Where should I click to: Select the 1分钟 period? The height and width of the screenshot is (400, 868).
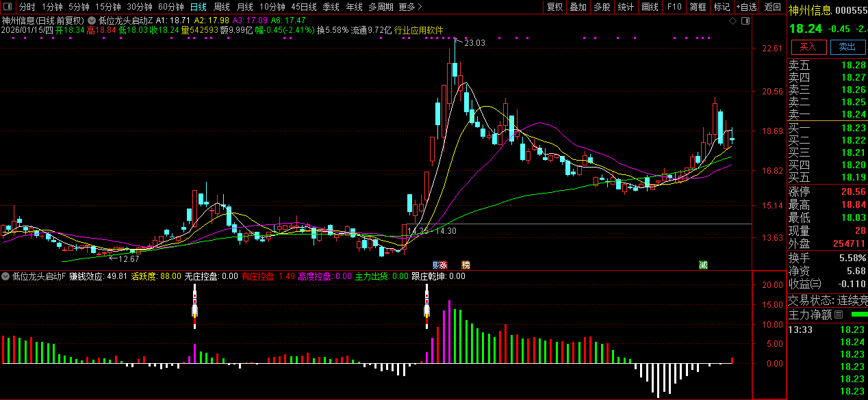(53, 7)
